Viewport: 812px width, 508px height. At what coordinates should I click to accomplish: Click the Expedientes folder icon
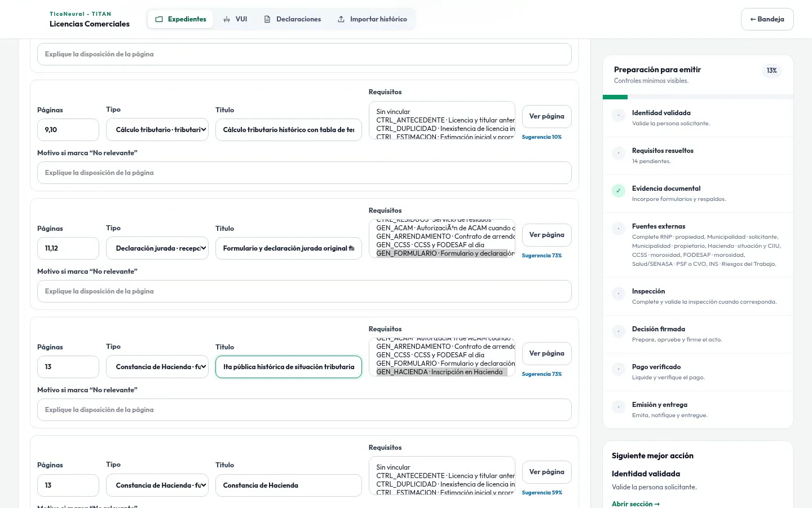coord(159,19)
